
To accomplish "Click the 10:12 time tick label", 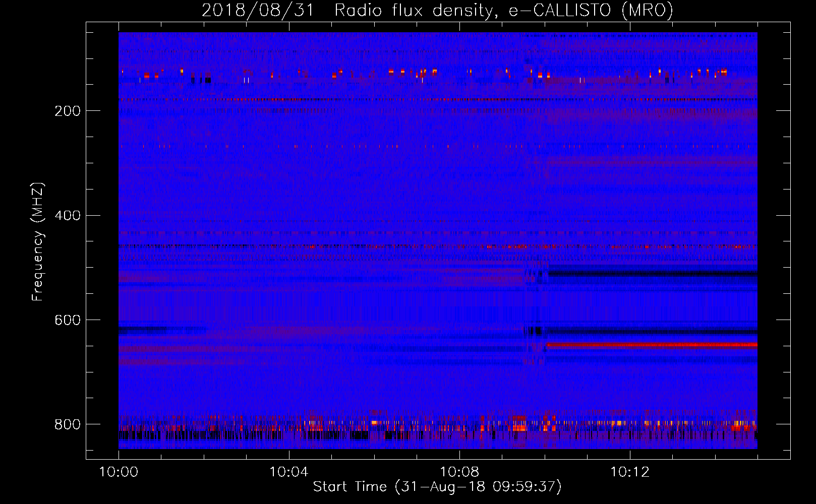I will coord(630,472).
